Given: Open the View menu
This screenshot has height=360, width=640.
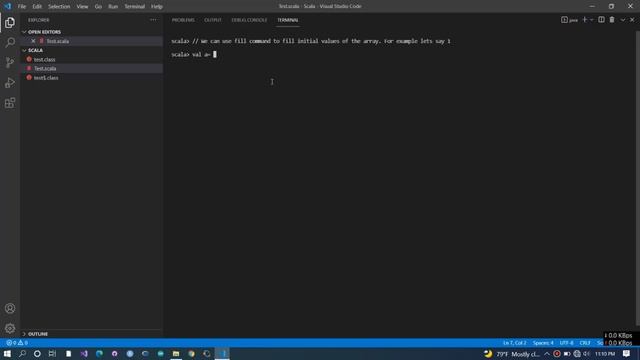Looking at the screenshot, I should click(82, 7).
